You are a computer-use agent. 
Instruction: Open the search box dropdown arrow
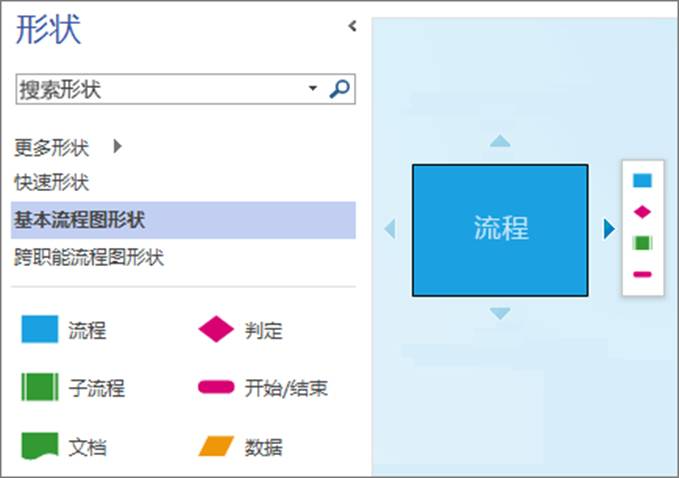[313, 89]
